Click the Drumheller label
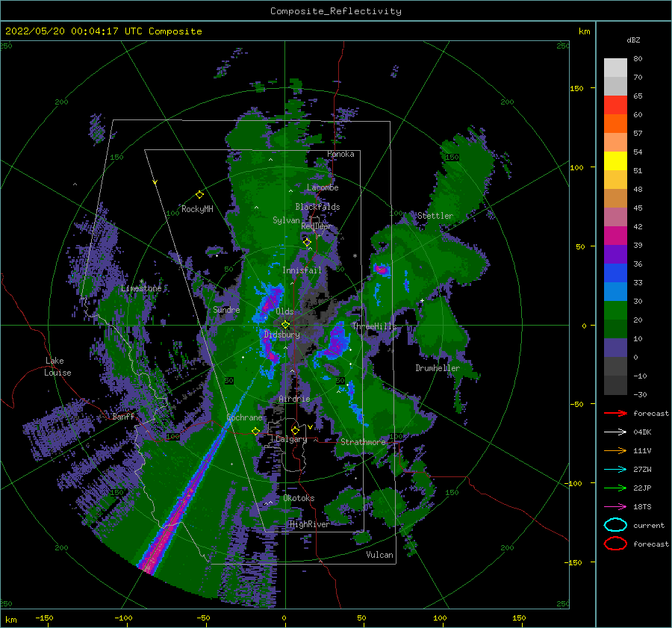672x628 pixels. [438, 368]
